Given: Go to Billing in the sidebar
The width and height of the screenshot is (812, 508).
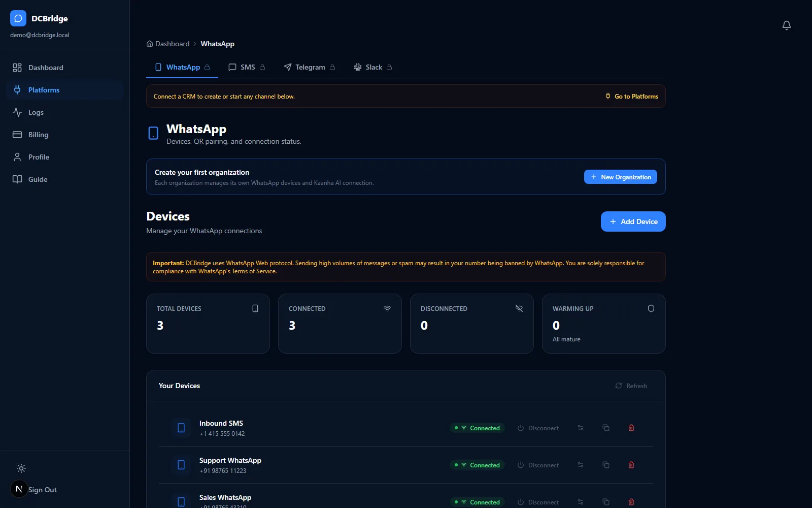Looking at the screenshot, I should (65, 135).
